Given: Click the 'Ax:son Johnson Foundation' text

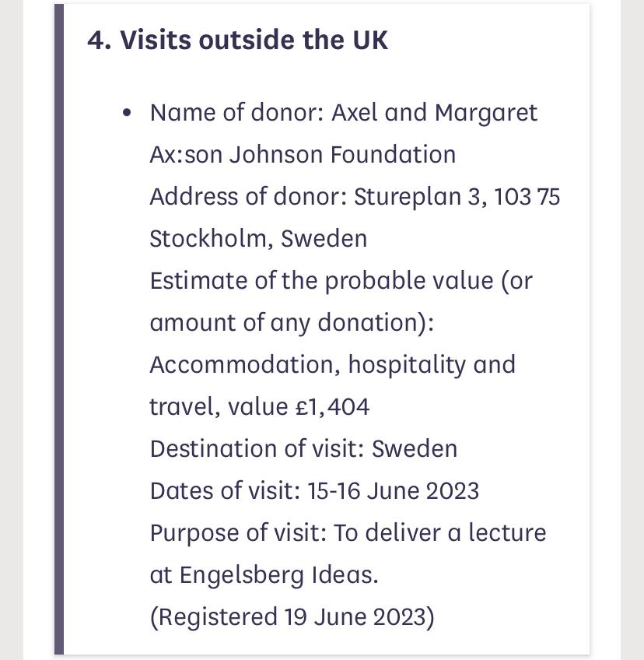Looking at the screenshot, I should 303,154.
